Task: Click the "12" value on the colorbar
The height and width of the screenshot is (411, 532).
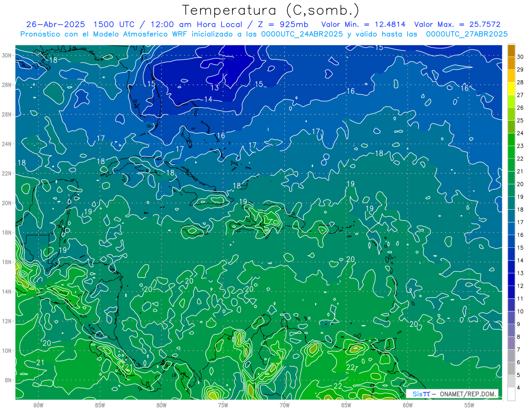Action: [520, 286]
